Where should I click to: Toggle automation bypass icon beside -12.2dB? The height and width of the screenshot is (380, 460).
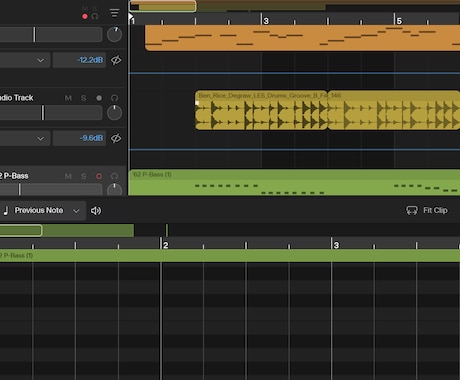(116, 60)
